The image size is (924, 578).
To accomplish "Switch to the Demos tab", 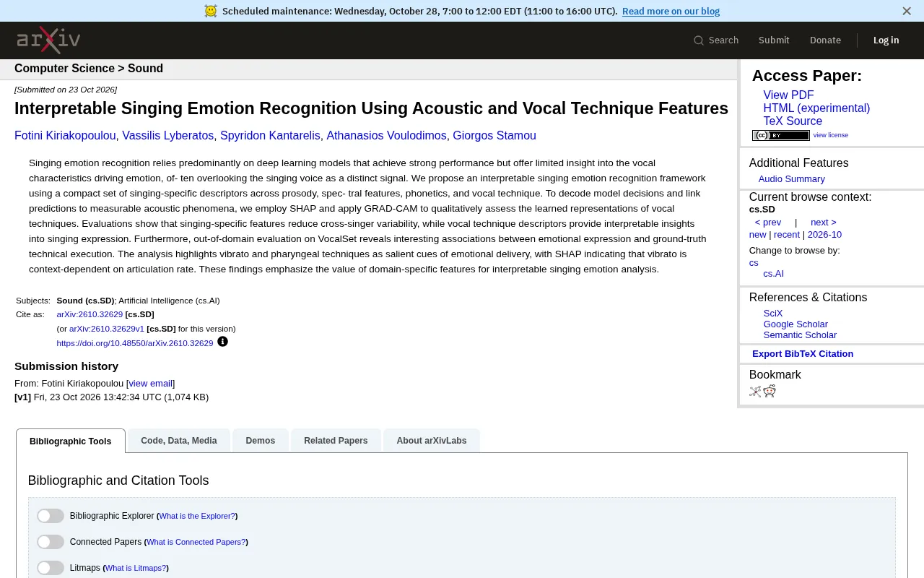I will [261, 441].
